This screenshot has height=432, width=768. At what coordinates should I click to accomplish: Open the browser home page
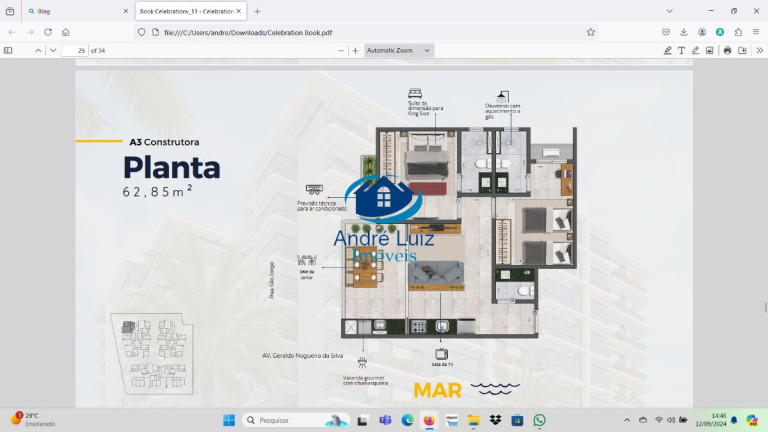point(66,32)
